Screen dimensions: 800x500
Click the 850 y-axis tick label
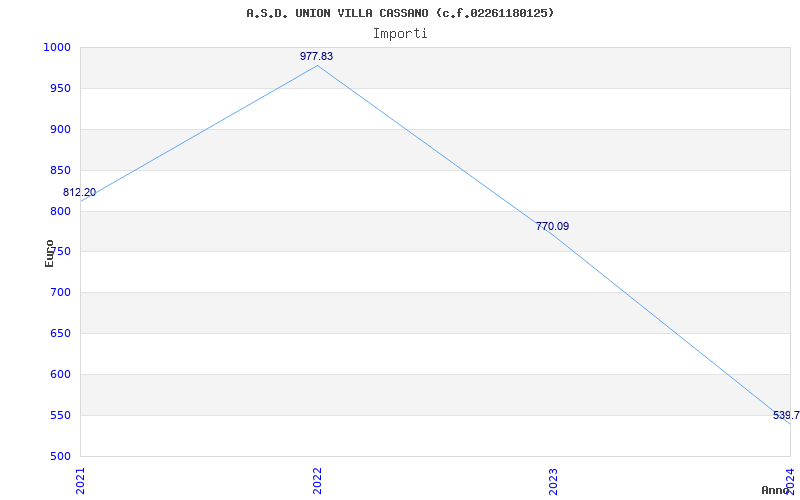click(x=60, y=170)
